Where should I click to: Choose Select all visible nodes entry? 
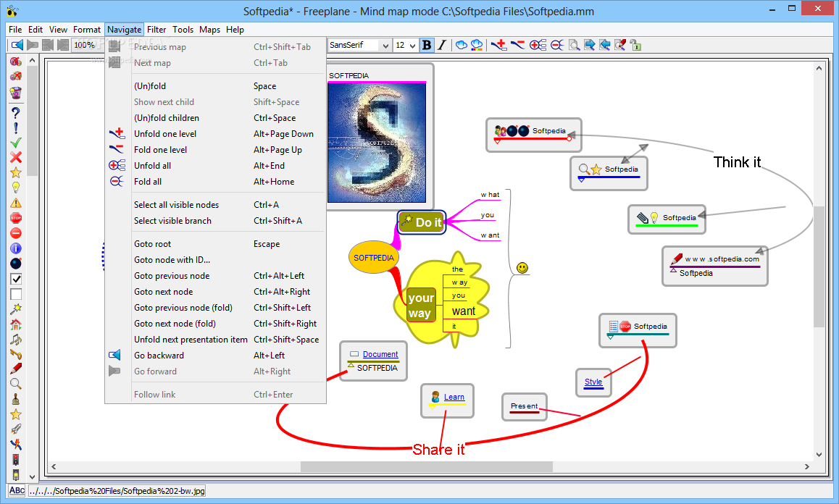pyautogui.click(x=216, y=205)
